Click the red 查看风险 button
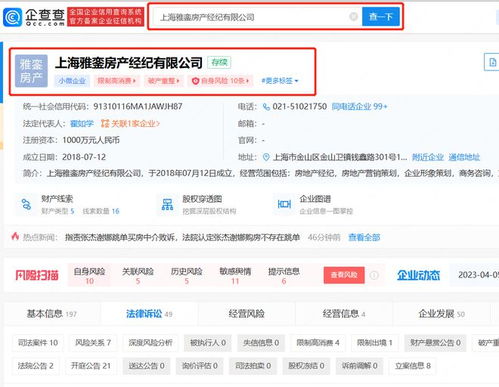This screenshot has height=387, width=499. coord(344,275)
